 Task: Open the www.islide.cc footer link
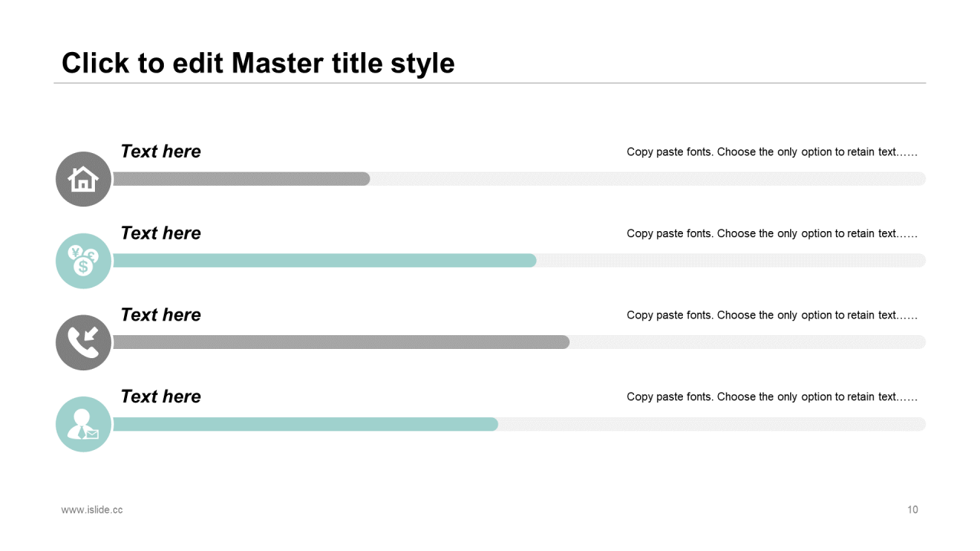coord(92,510)
